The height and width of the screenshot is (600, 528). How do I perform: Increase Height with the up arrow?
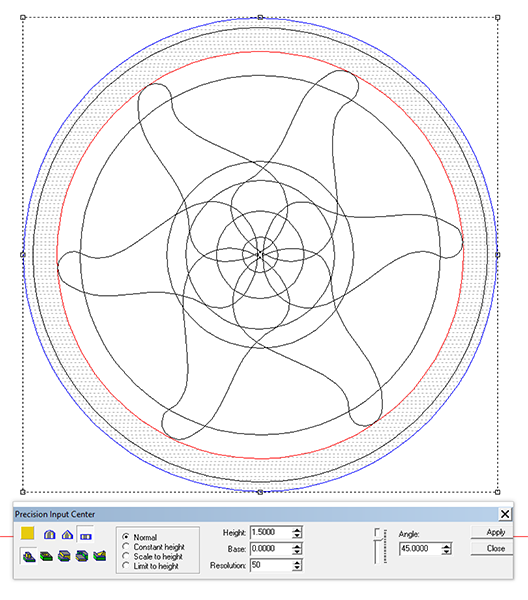[x=297, y=530]
